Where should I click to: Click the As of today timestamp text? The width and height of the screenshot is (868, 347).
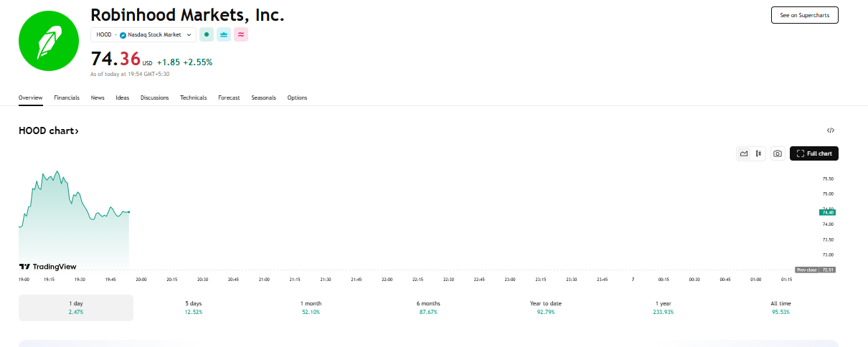(130, 74)
